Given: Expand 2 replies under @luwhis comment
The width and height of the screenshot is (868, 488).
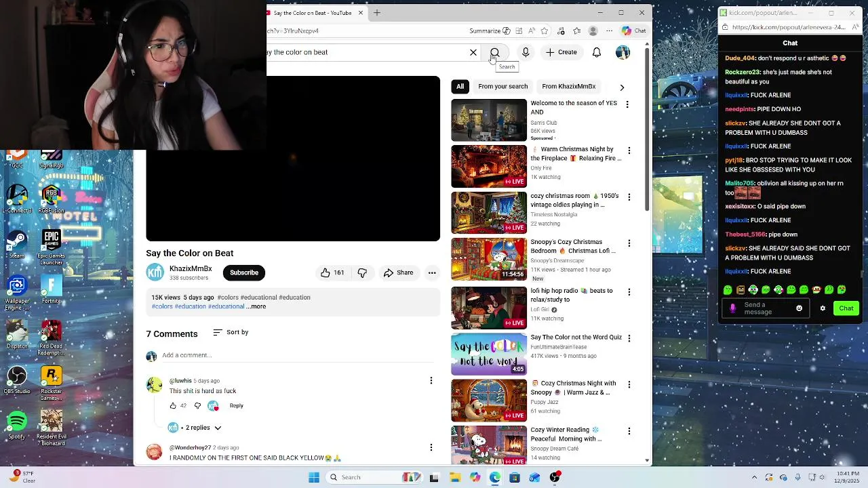Looking at the screenshot, I should tap(195, 428).
